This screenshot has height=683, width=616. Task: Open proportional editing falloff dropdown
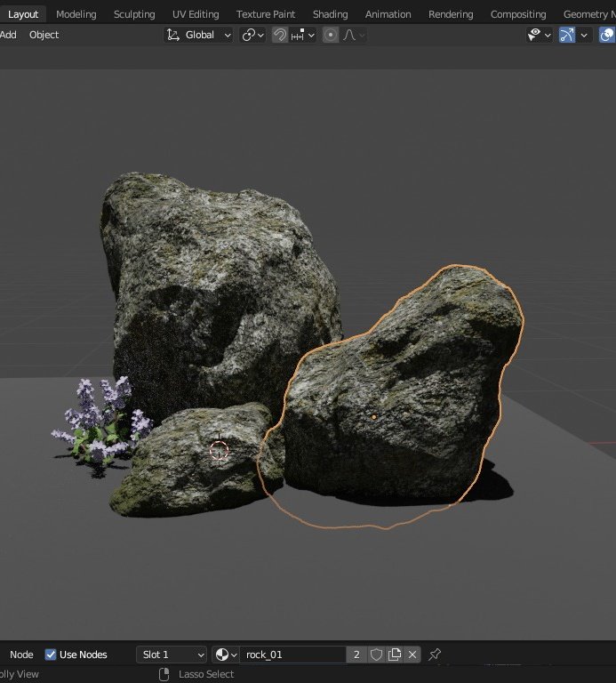[353, 35]
